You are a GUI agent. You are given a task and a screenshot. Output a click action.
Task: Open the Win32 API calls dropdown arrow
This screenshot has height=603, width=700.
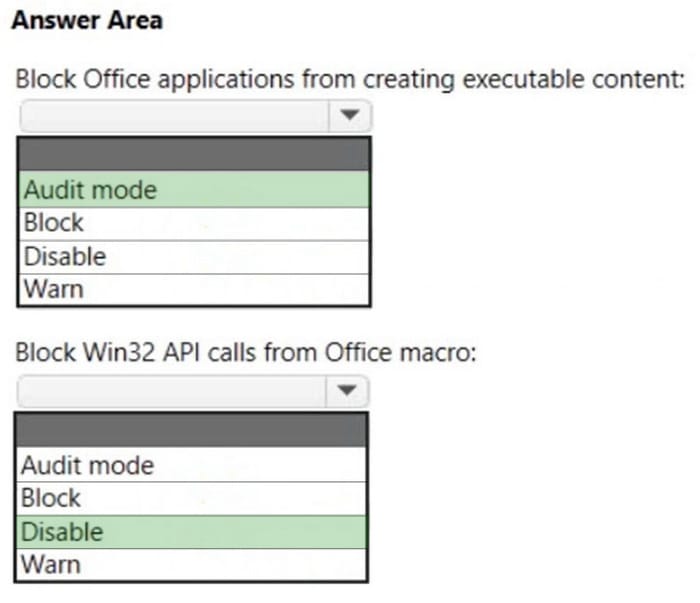[x=347, y=391]
